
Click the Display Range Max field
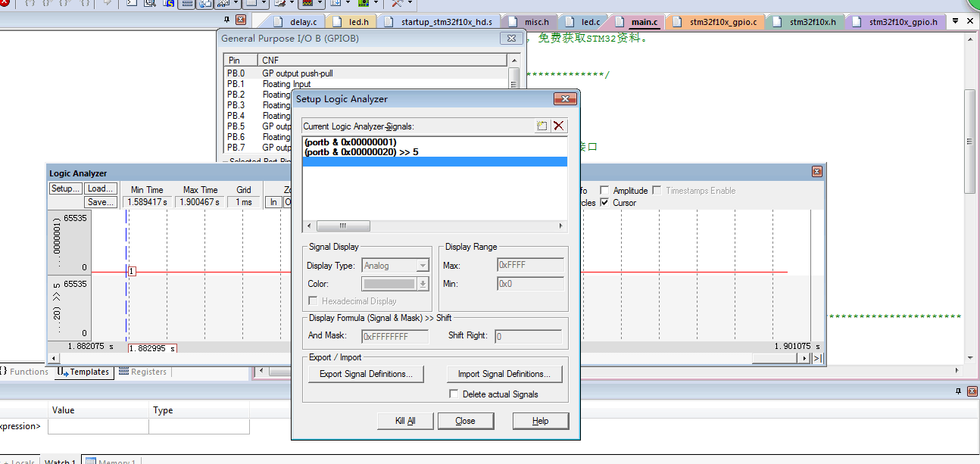click(x=530, y=266)
